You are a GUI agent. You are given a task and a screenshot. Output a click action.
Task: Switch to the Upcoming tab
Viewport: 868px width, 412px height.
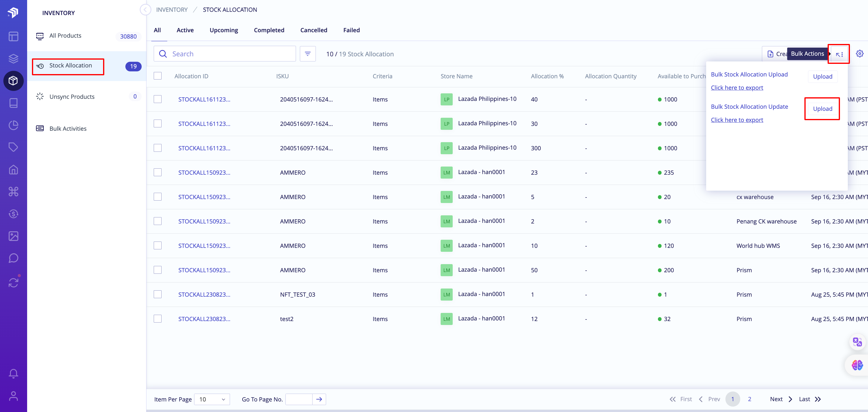(x=224, y=30)
